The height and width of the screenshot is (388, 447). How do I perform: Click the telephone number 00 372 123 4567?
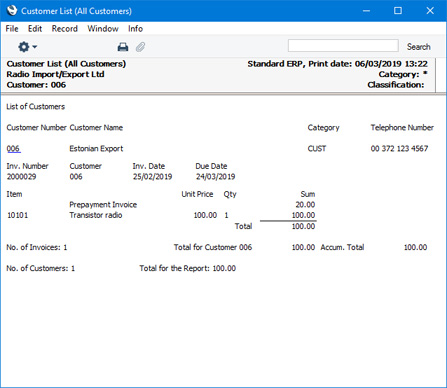point(399,149)
